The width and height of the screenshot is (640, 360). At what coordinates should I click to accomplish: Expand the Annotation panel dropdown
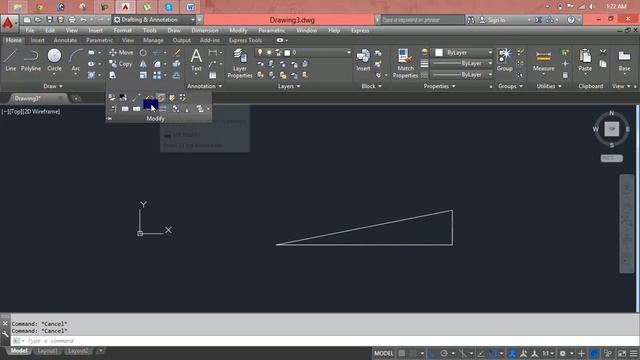click(x=204, y=86)
